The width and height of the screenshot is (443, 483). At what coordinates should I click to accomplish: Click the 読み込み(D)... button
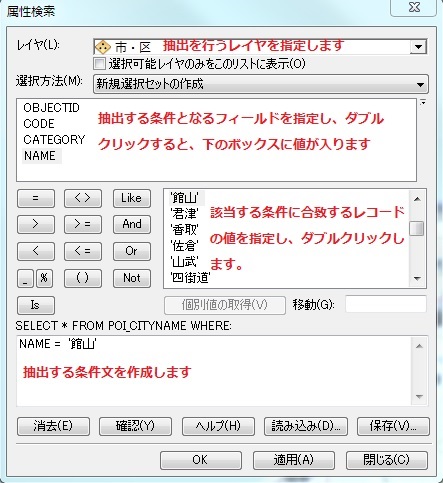[306, 426]
